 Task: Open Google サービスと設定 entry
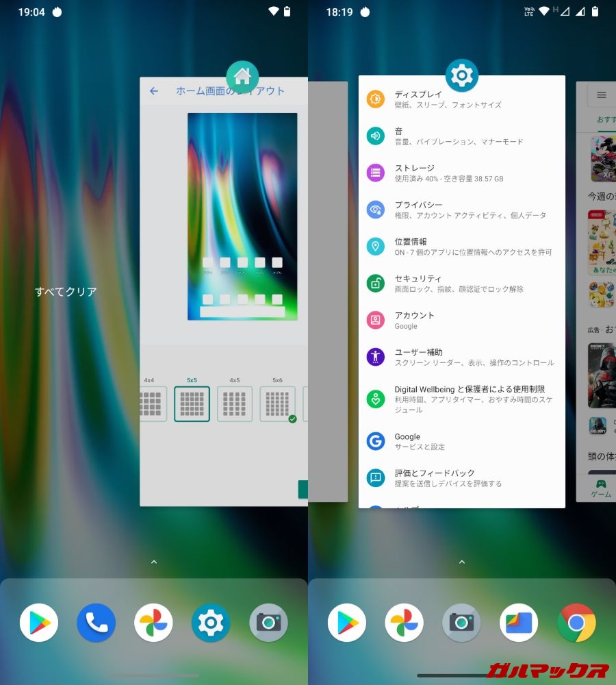(462, 441)
